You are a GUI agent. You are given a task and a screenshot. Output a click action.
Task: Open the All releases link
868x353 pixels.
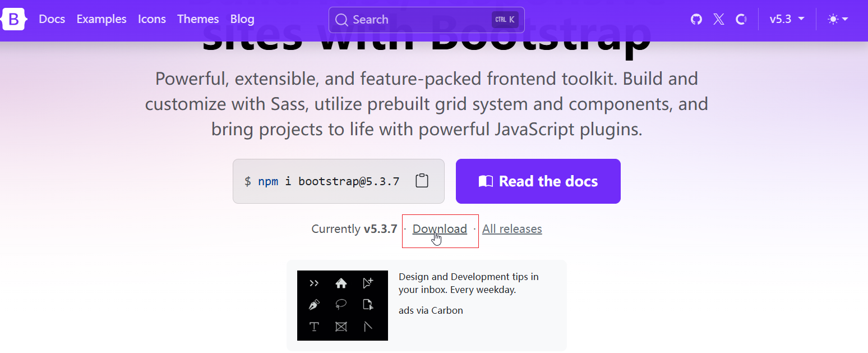click(512, 229)
